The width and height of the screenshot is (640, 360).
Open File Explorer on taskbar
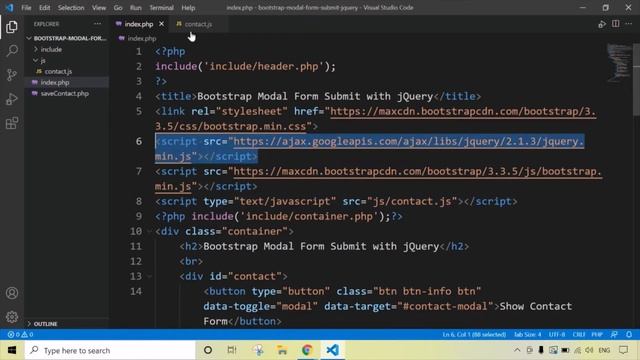point(282,350)
